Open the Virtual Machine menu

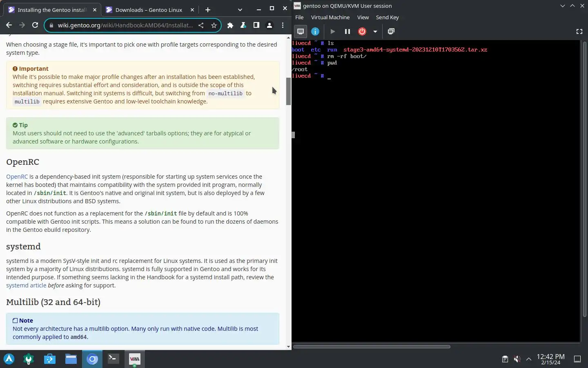[330, 17]
